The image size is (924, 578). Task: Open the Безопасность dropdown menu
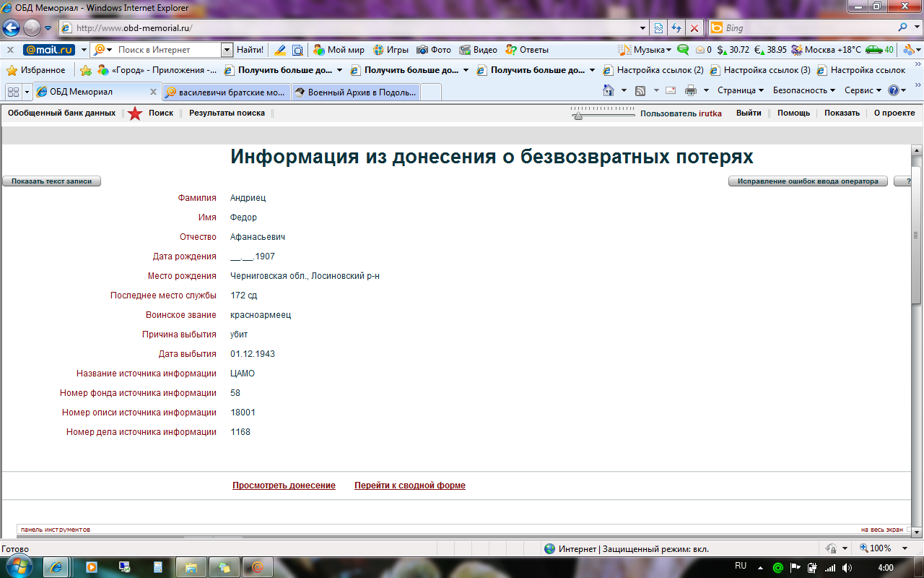[803, 90]
